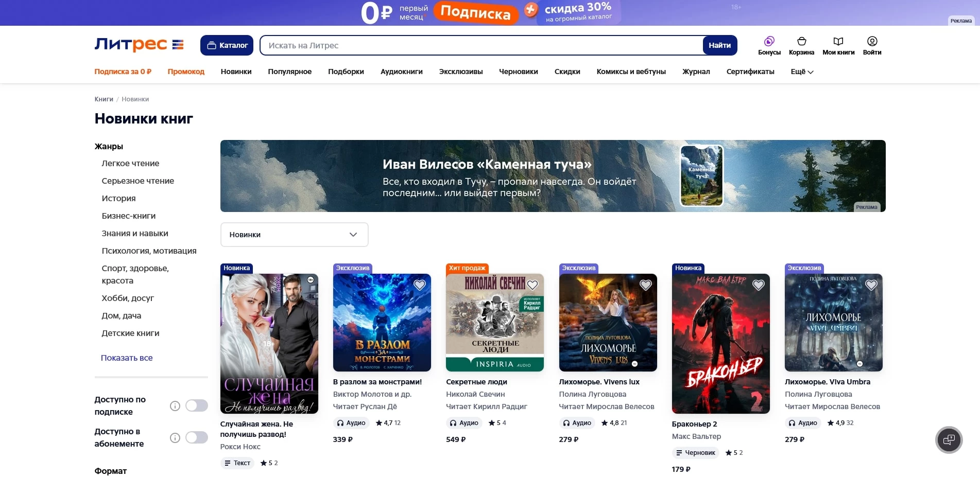
Task: Open the Скидки navigation item
Action: click(x=567, y=72)
